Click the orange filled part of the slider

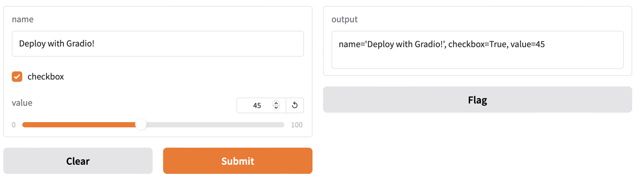point(79,125)
